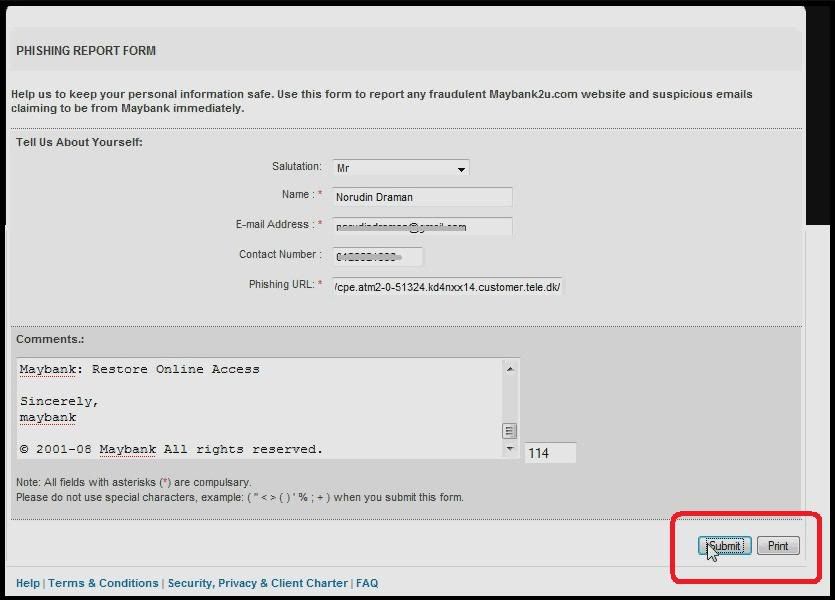Click the 'Please do not use special characters' note
The width and height of the screenshot is (835, 600).
pos(240,497)
